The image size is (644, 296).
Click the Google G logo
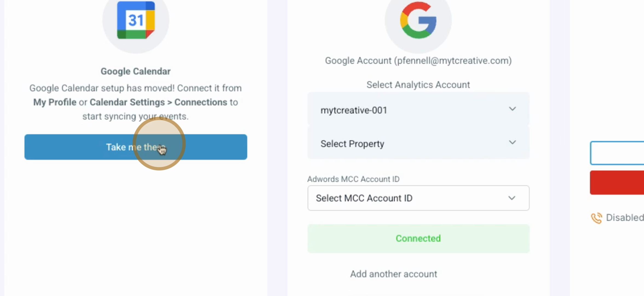[x=418, y=20]
